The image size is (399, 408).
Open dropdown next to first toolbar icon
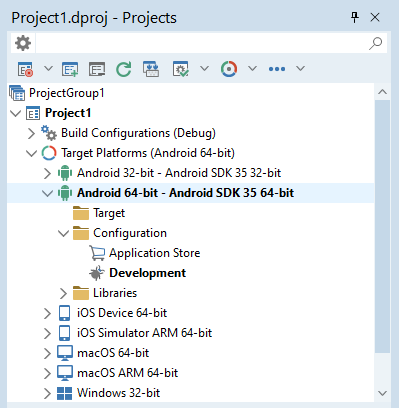click(48, 69)
